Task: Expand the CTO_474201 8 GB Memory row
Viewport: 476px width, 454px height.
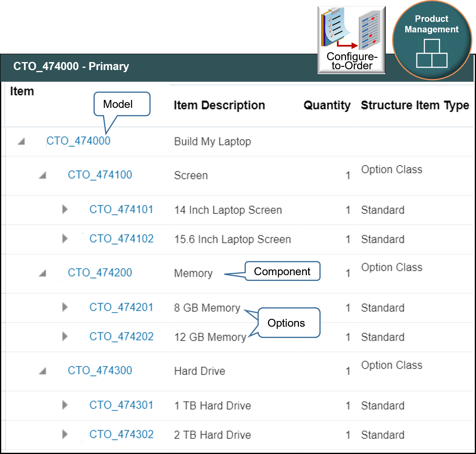Action: [65, 307]
